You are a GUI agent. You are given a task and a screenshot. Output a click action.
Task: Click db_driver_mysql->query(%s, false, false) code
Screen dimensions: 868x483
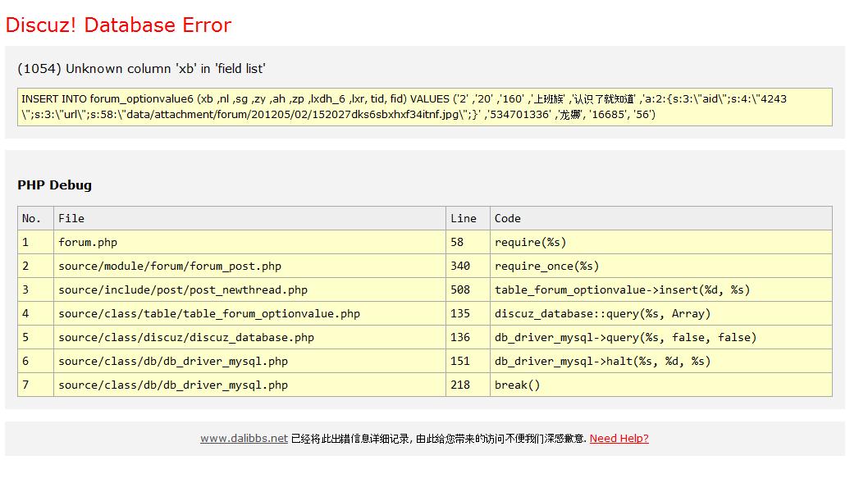tap(661, 338)
